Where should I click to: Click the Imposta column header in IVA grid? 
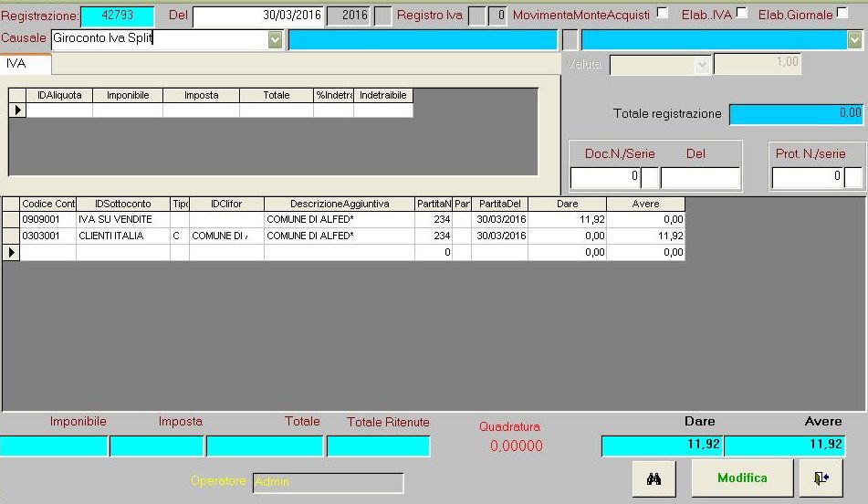coord(202,95)
